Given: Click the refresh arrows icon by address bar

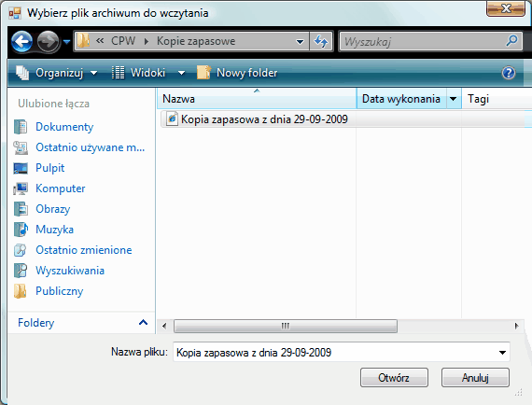Looking at the screenshot, I should coord(321,42).
